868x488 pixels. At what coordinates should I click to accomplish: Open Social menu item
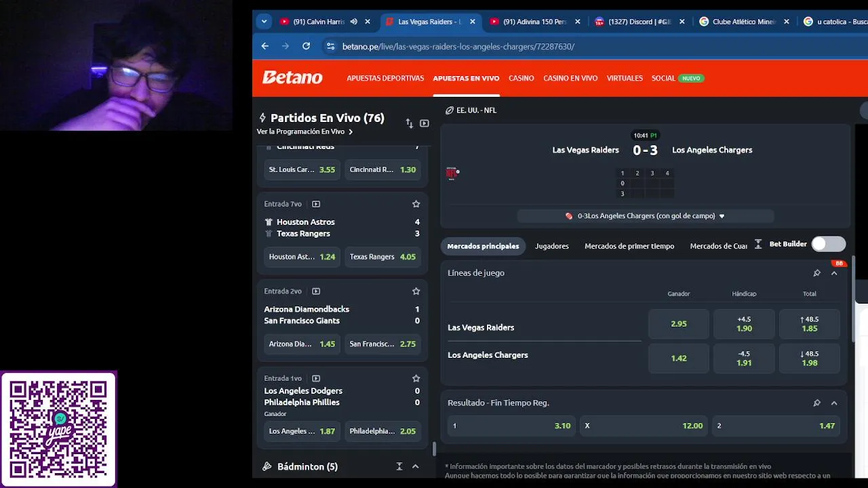663,78
